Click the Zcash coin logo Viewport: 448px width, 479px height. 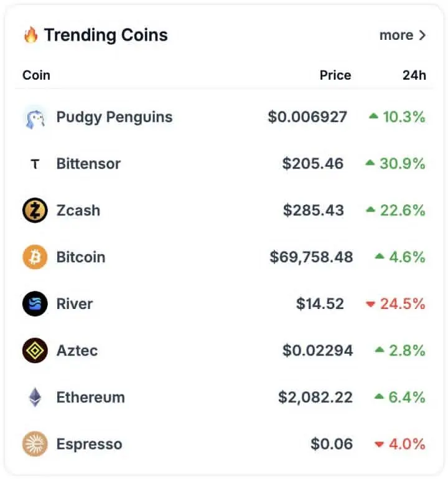(35, 211)
